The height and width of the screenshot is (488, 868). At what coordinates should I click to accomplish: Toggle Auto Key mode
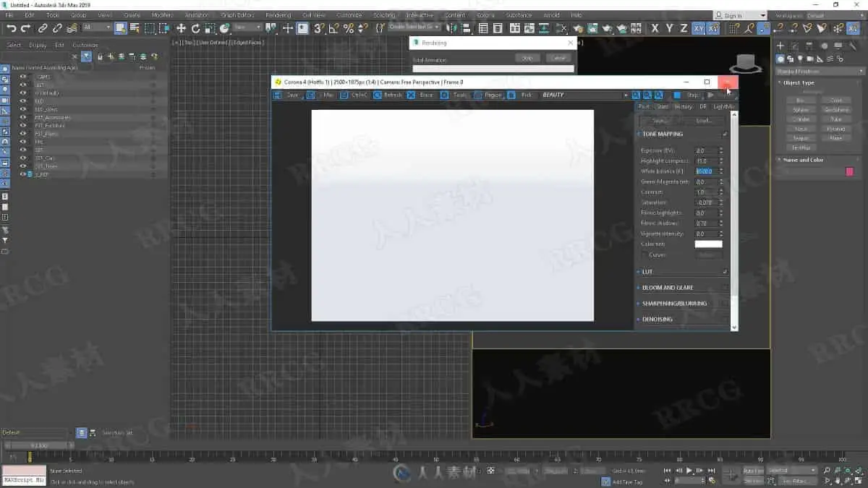click(x=753, y=470)
